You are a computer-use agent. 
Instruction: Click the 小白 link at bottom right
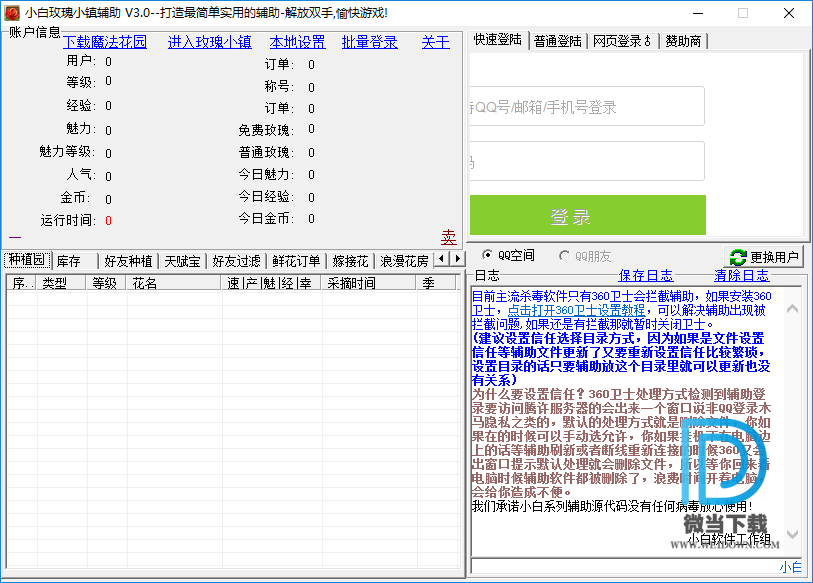coord(790,567)
